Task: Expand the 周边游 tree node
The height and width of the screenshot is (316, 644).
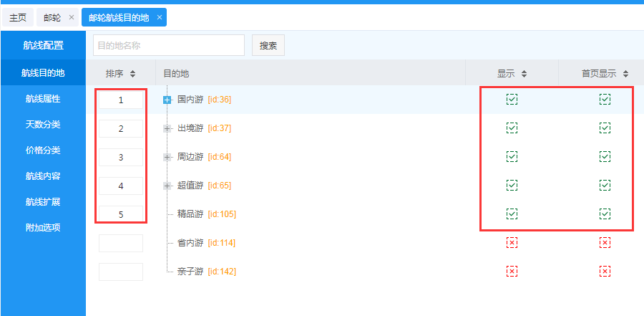Action: pos(167,158)
